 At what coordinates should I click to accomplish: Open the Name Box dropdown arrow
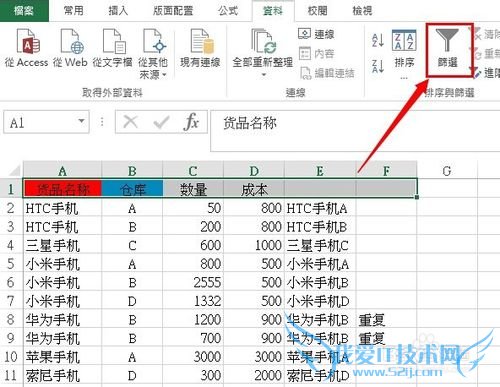click(x=81, y=121)
